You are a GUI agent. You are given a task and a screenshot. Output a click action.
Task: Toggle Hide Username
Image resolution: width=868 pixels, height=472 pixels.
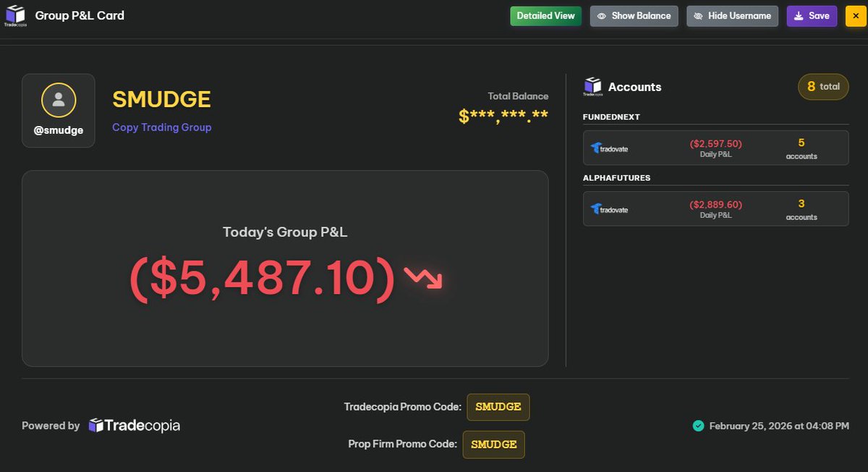(x=733, y=16)
